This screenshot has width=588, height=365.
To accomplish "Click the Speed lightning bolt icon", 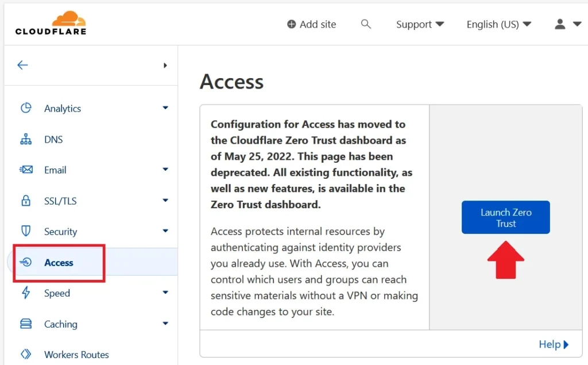I will pyautogui.click(x=26, y=293).
